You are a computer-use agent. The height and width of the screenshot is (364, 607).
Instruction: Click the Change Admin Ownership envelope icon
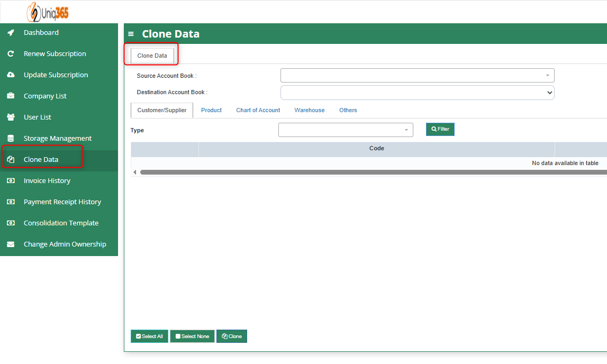point(11,244)
